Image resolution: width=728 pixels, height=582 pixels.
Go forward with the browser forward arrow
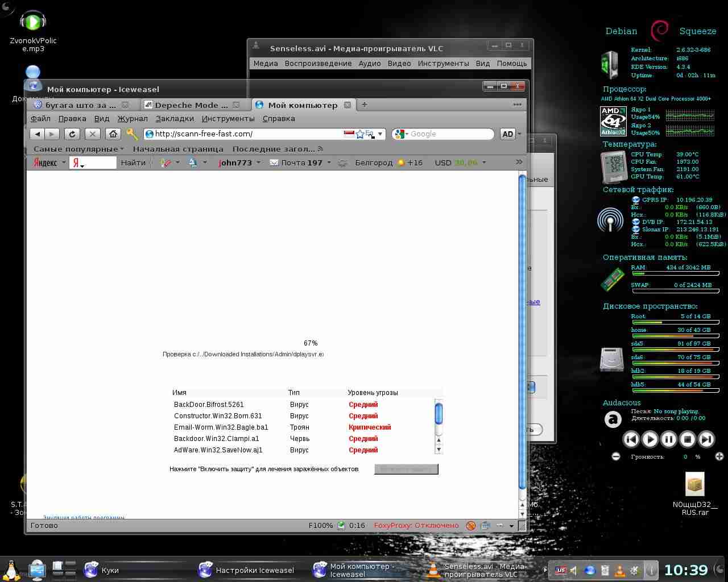(52, 134)
